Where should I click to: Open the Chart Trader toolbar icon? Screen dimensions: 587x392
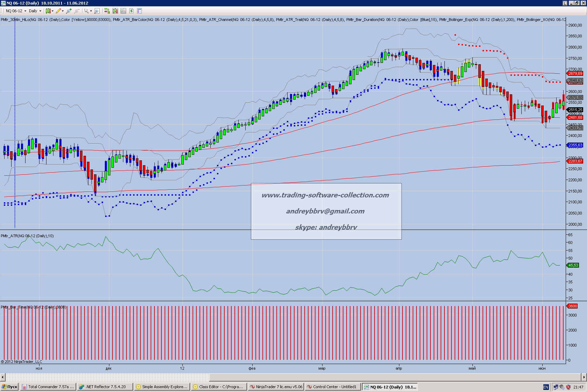(x=107, y=11)
